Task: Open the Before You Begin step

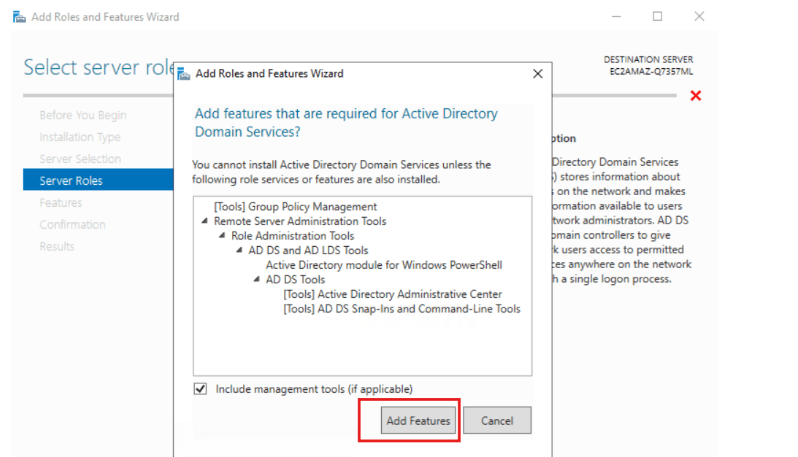Action: 83,116
